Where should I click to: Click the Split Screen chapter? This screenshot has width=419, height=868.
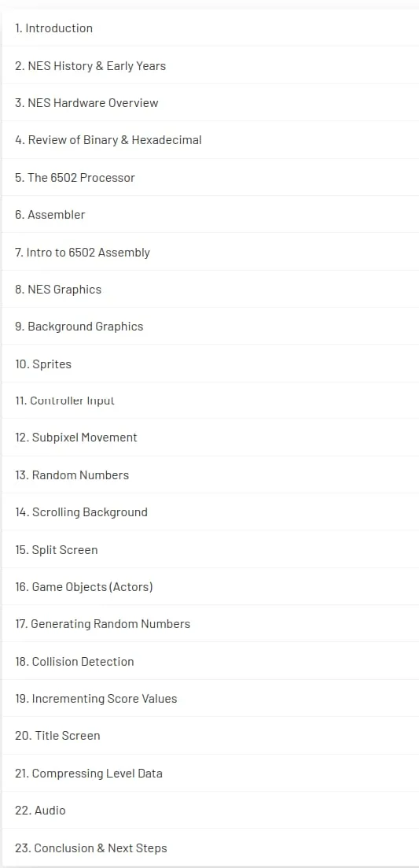(210, 549)
